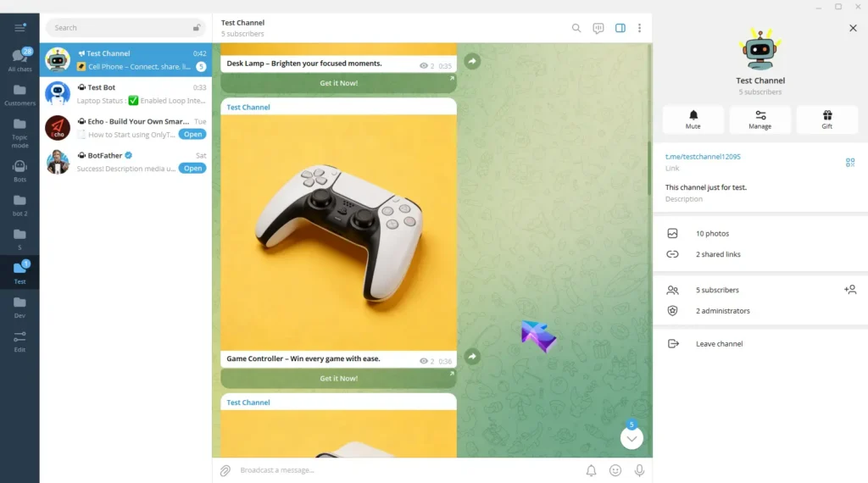This screenshot has width=868, height=483.
Task: Click channel robot avatar in info panel
Action: 760,50
